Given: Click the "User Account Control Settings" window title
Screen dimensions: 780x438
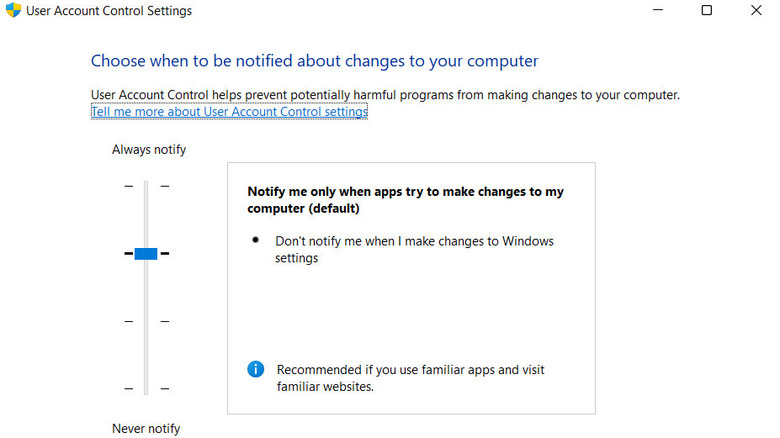Looking at the screenshot, I should click(108, 11).
